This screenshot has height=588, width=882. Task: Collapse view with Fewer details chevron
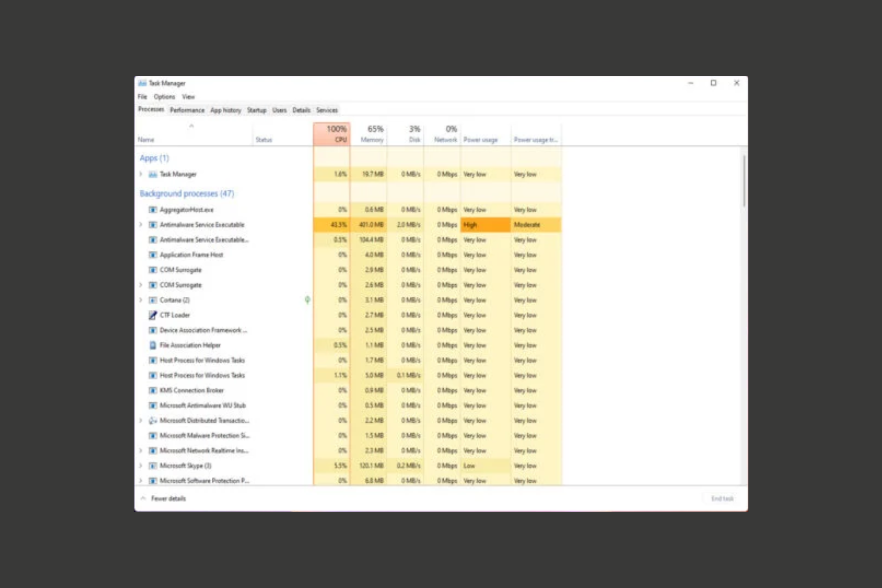coord(143,498)
